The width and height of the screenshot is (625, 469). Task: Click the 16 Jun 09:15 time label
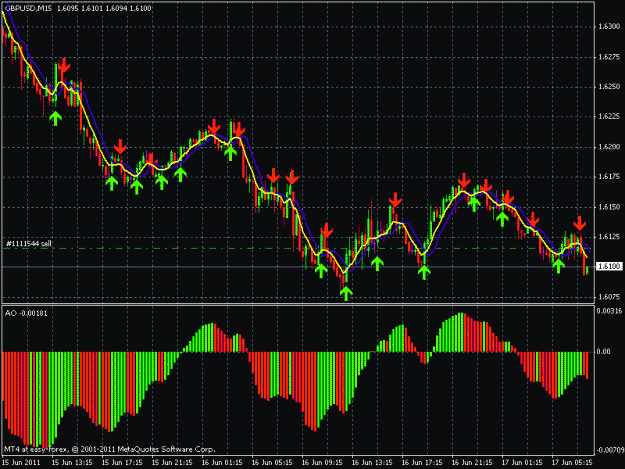coord(322,463)
